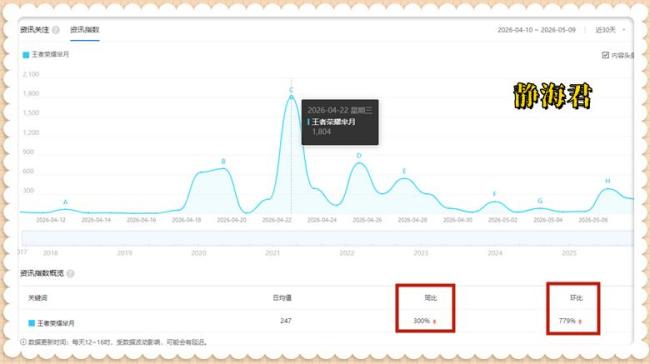
Task: Click the help icon beside 资讯指数概览
Action: pyautogui.click(x=70, y=274)
